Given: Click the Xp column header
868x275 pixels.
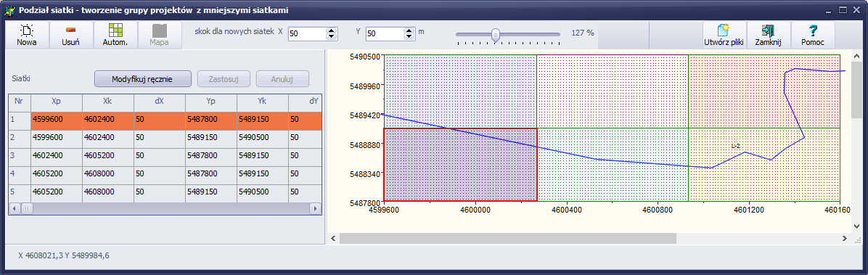Looking at the screenshot, I should coord(56,102).
